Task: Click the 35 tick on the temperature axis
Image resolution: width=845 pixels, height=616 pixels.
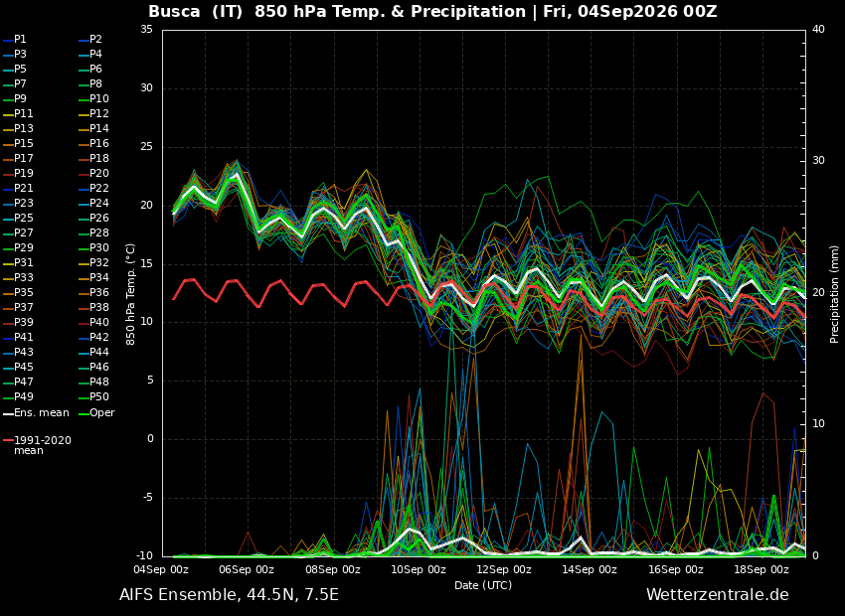Action: coord(146,30)
